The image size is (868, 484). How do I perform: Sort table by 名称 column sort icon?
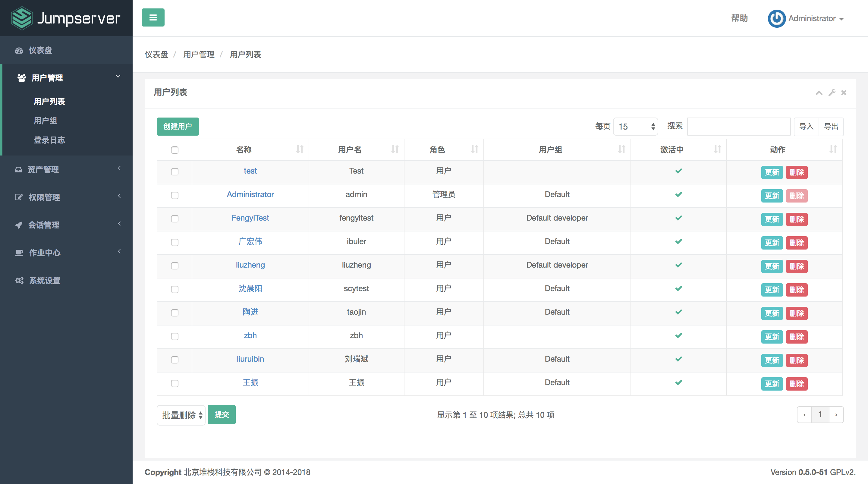point(300,149)
